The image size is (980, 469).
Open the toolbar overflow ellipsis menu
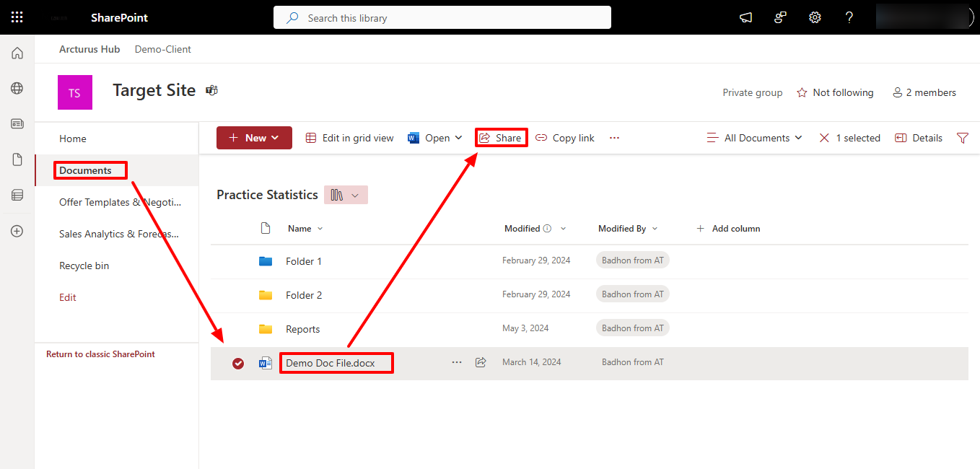point(614,138)
